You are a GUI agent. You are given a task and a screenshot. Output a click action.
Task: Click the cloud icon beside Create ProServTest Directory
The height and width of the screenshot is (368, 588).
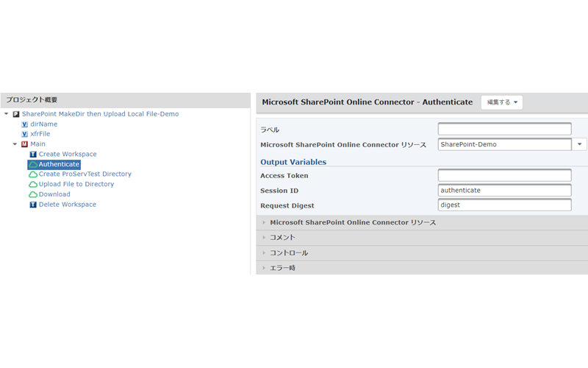[33, 174]
